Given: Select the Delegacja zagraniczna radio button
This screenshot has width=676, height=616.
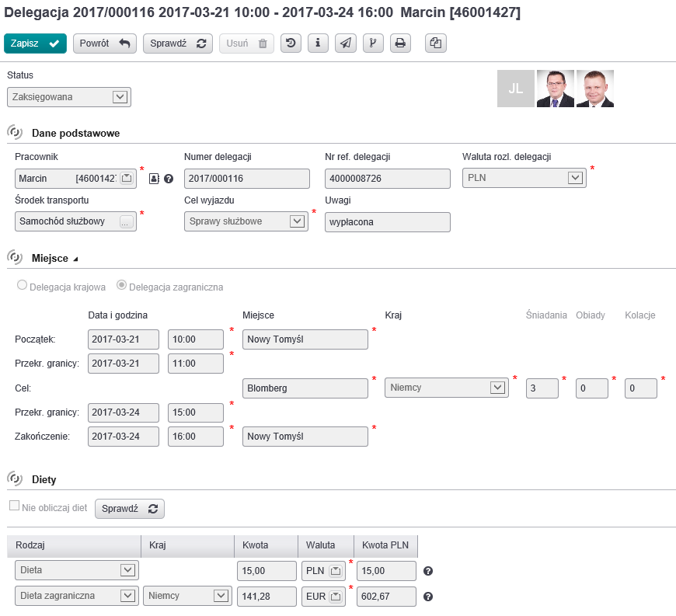Looking at the screenshot, I should pos(122,285).
